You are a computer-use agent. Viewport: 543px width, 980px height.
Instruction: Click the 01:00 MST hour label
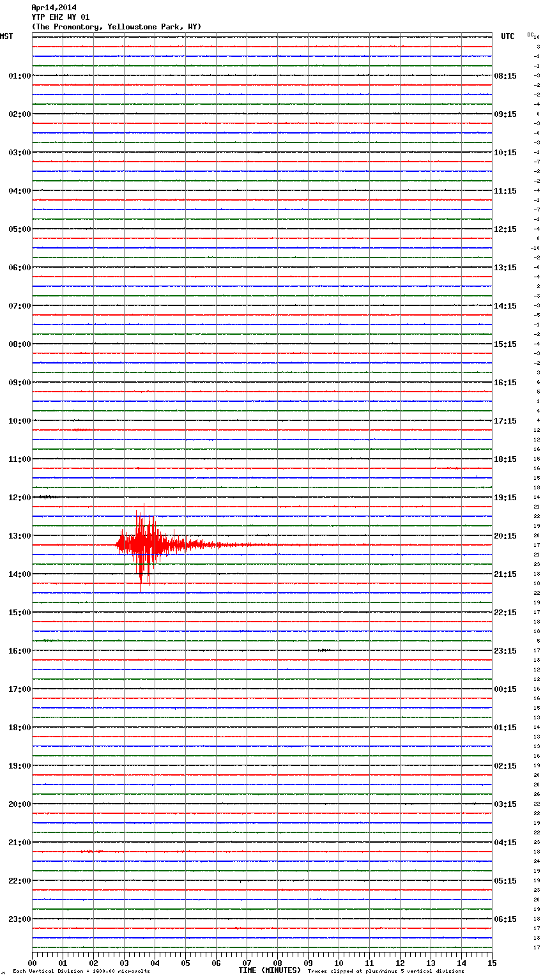[19, 75]
